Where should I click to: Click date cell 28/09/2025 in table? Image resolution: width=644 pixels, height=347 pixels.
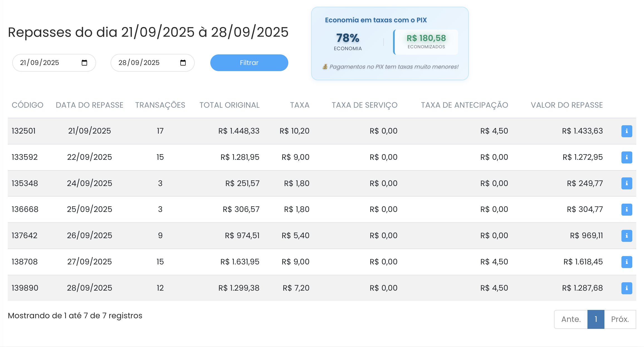[89, 288]
